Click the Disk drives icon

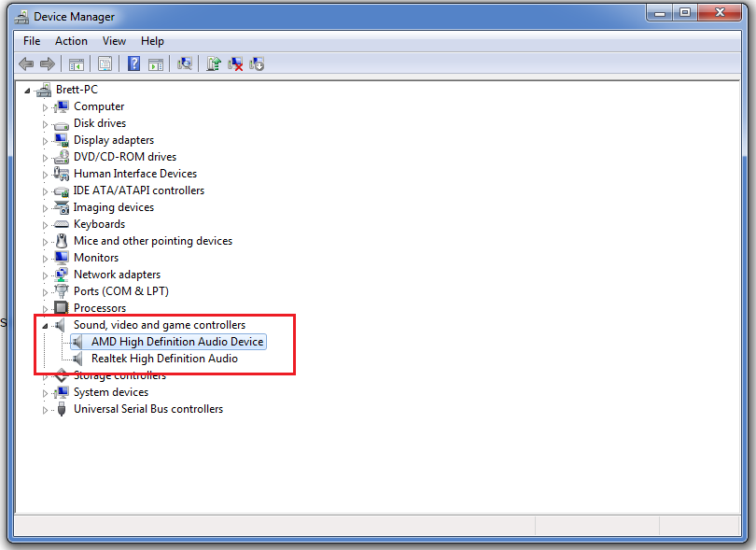(x=62, y=124)
